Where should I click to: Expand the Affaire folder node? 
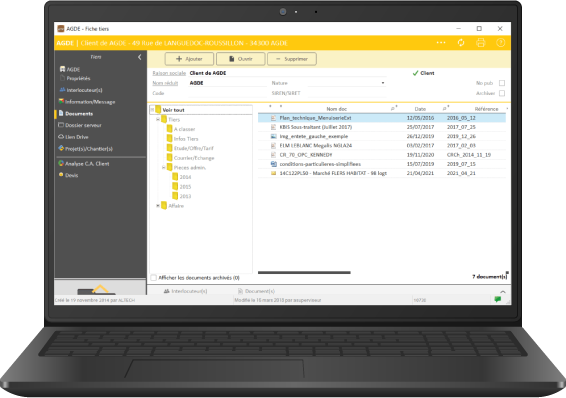point(158,206)
